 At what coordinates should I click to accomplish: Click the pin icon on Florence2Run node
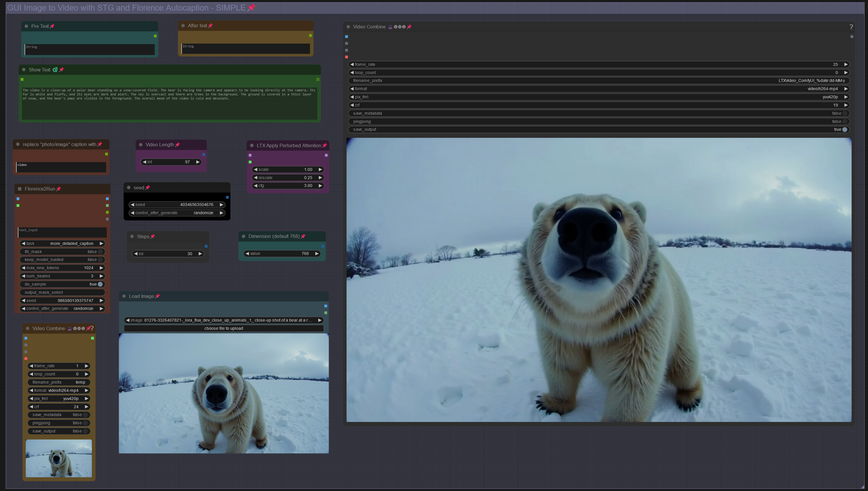58,189
